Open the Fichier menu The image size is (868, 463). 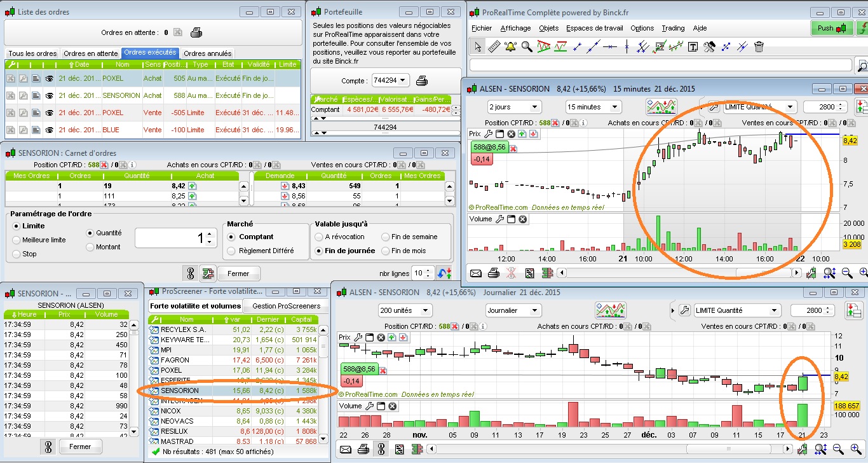tap(482, 28)
